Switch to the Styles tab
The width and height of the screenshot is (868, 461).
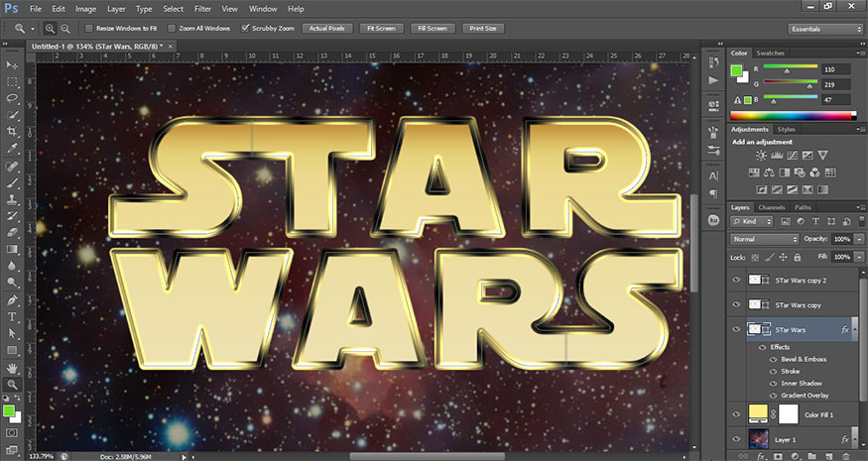pos(786,130)
